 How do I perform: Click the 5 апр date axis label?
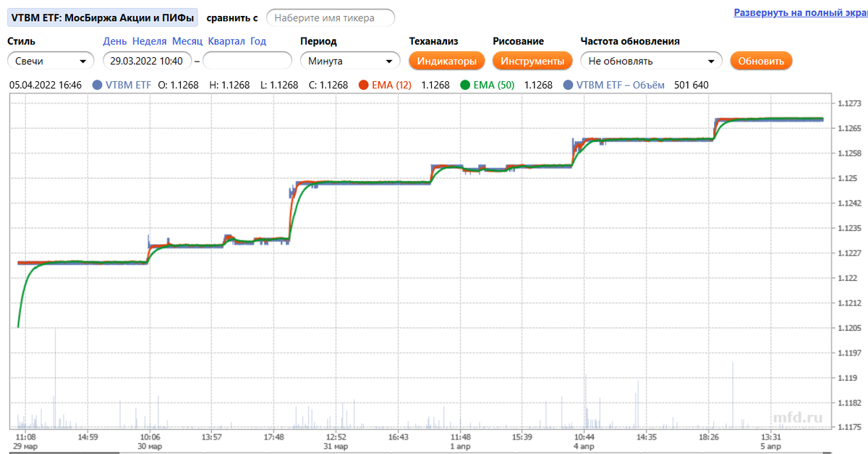771,447
